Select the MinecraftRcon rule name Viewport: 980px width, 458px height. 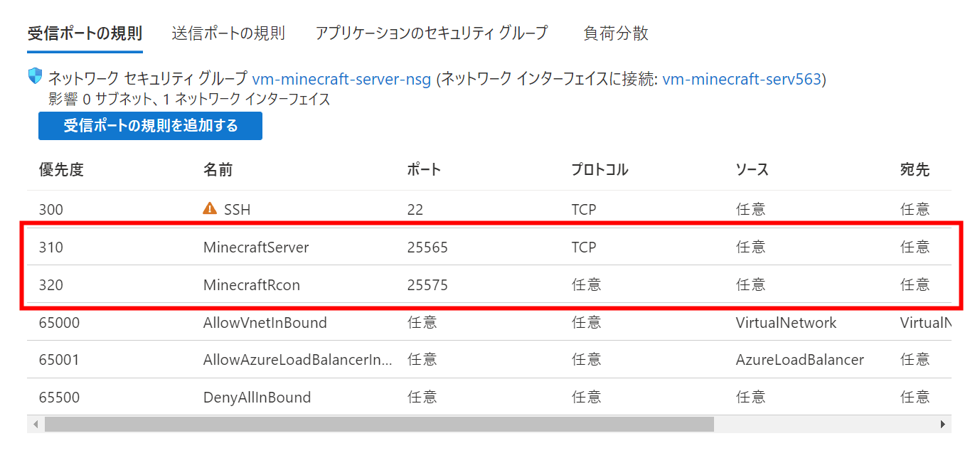pyautogui.click(x=252, y=285)
